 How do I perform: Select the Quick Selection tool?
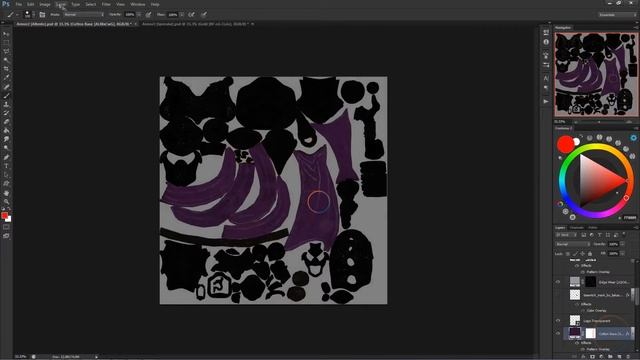(6, 60)
